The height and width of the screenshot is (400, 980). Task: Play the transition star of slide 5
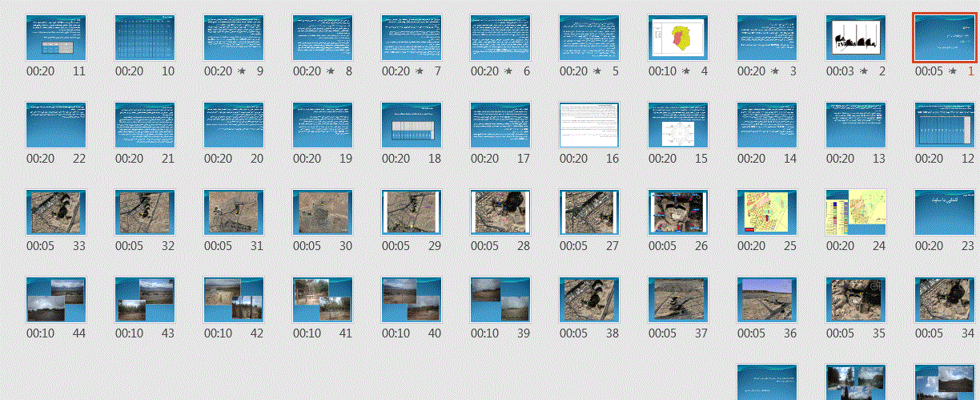596,71
